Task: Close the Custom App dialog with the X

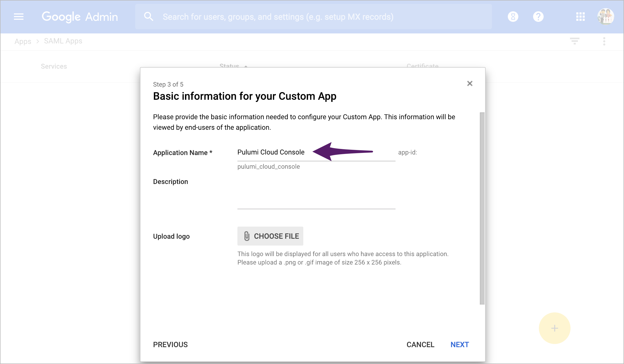Action: point(470,83)
